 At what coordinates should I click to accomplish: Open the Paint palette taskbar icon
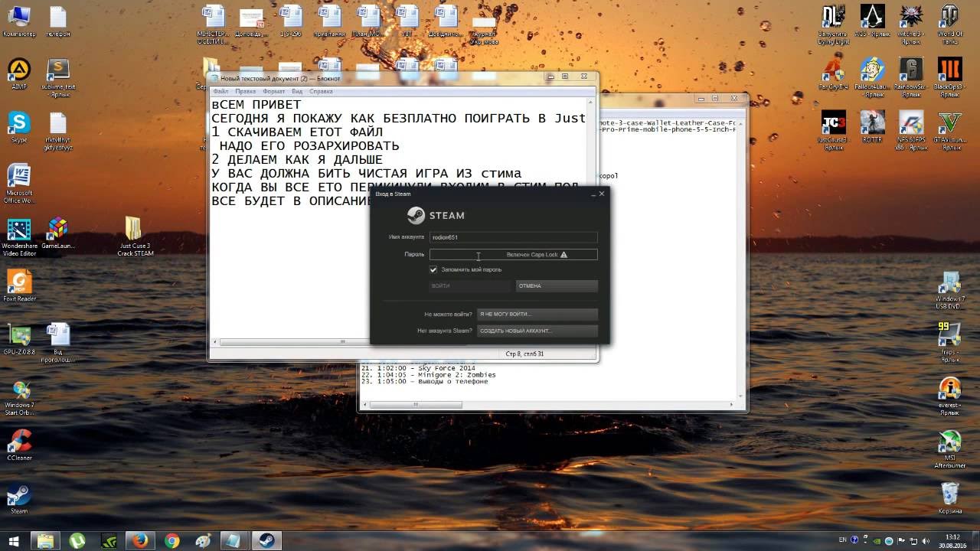pyautogui.click(x=203, y=540)
